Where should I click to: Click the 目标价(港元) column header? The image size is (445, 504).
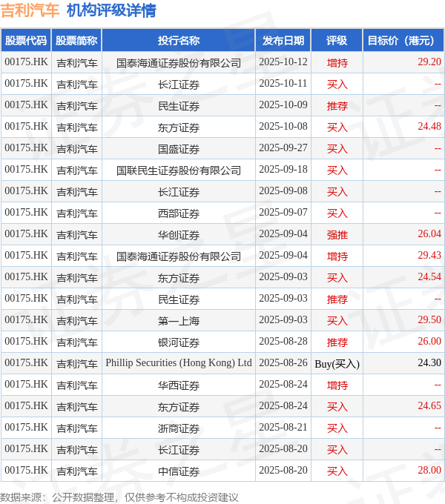click(403, 41)
